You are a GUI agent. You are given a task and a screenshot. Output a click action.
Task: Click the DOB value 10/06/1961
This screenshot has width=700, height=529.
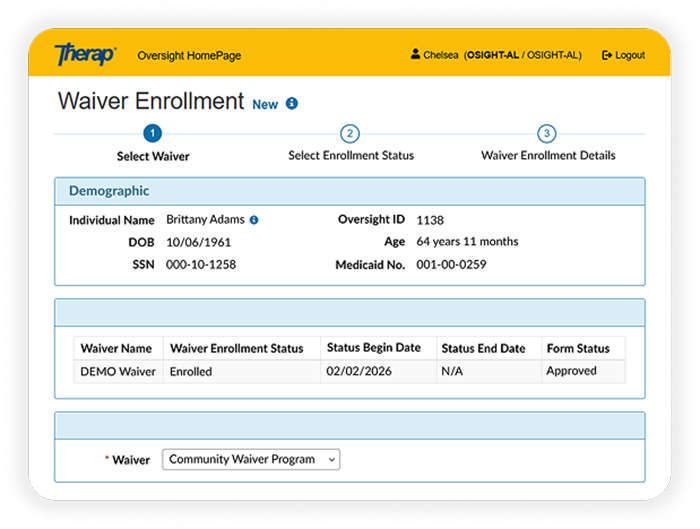click(198, 242)
